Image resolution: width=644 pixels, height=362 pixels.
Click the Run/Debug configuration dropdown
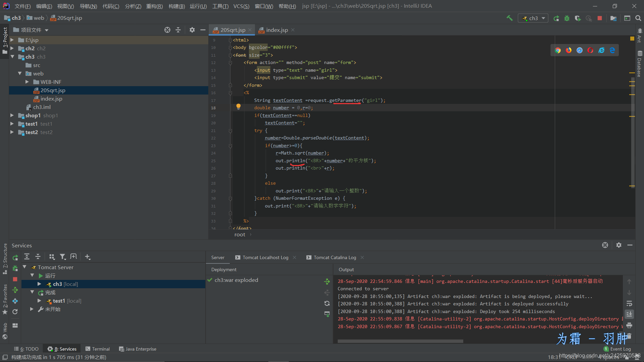533,18
